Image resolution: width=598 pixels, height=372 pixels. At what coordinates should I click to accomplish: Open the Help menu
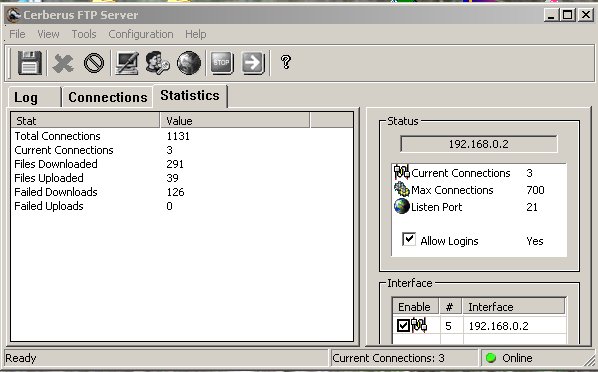[x=196, y=34]
